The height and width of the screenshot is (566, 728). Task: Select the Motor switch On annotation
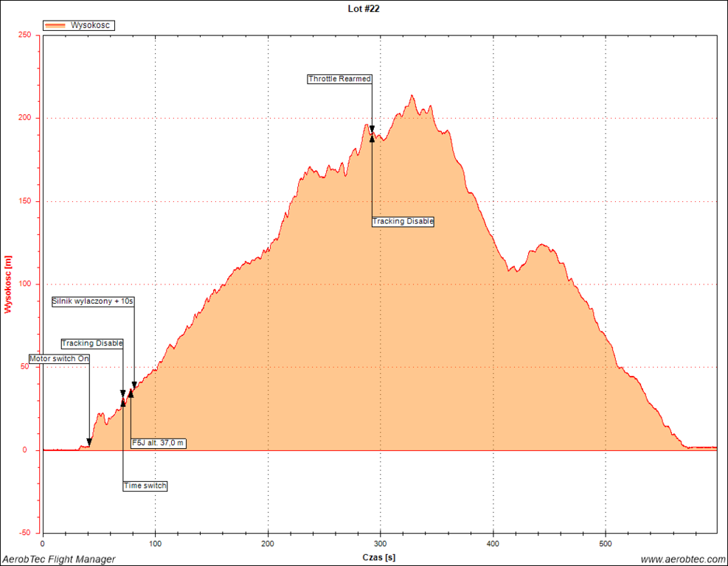(x=59, y=358)
